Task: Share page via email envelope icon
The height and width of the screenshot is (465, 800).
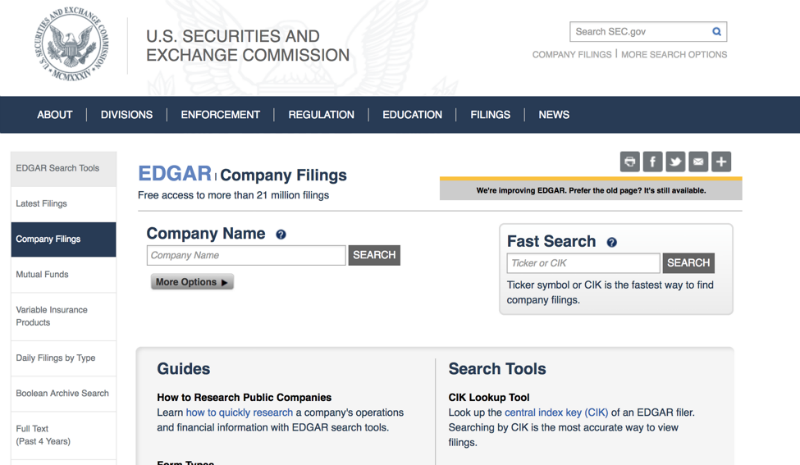Action: point(698,162)
